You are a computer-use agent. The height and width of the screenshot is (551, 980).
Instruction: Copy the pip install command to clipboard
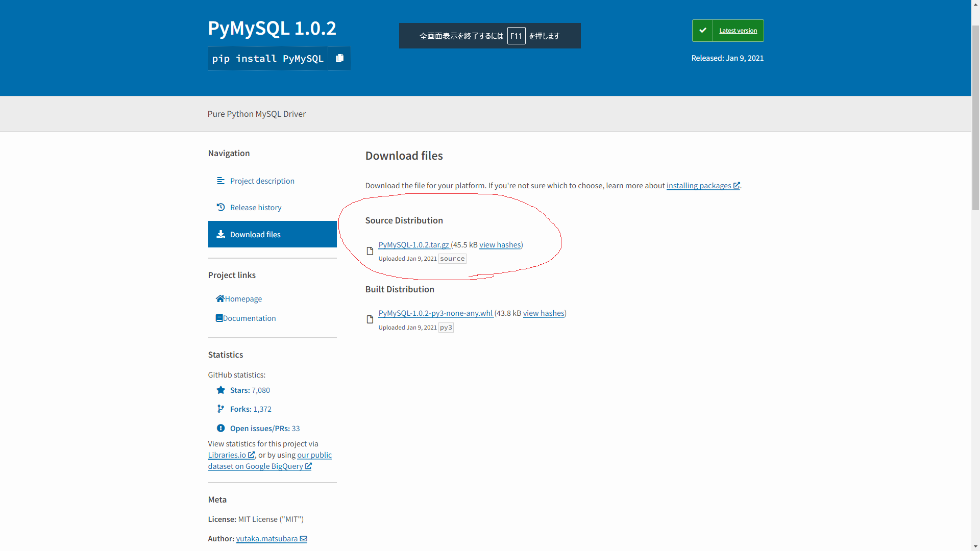coord(339,58)
